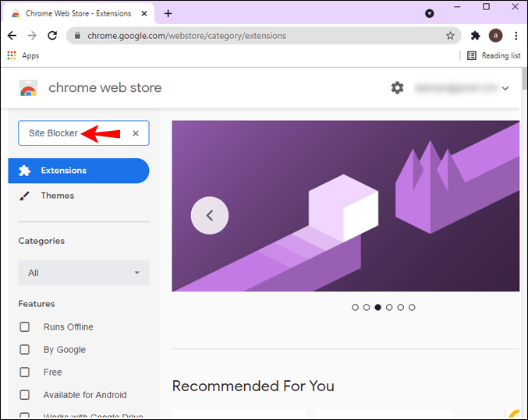Jump to the first carousel slide dot

coord(355,307)
